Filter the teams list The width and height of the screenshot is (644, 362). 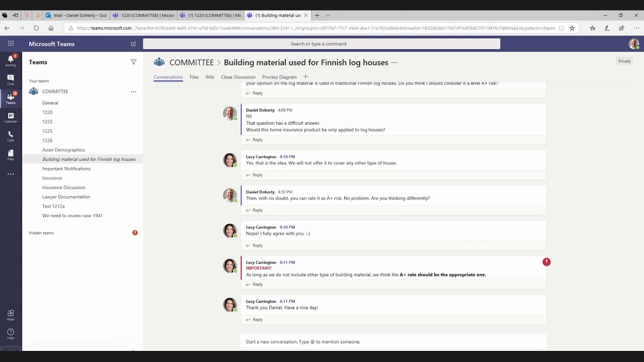pos(133,62)
